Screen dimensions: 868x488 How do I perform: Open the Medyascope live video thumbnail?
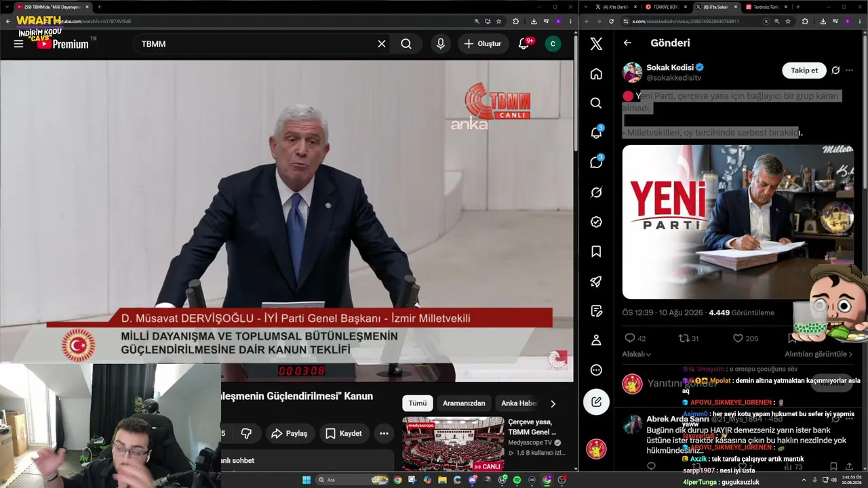click(x=453, y=444)
